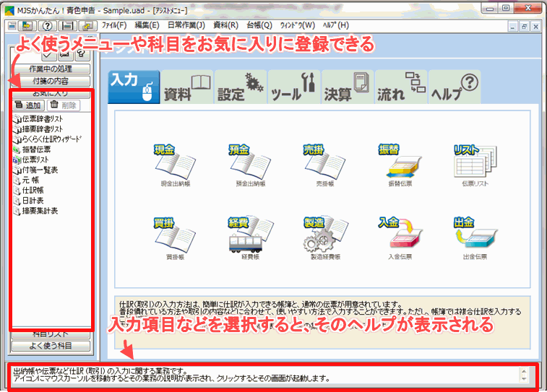Open the 台帳(Q) menu

(259, 25)
